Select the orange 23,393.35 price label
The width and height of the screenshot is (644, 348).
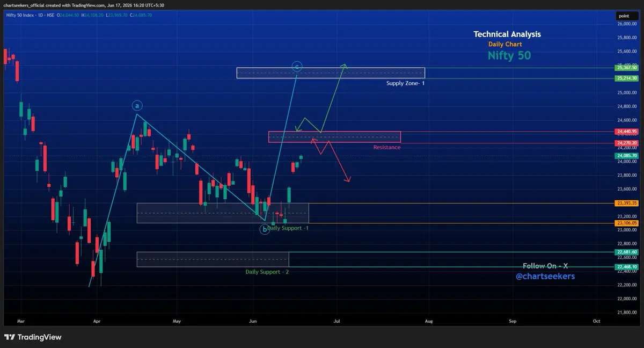click(627, 203)
